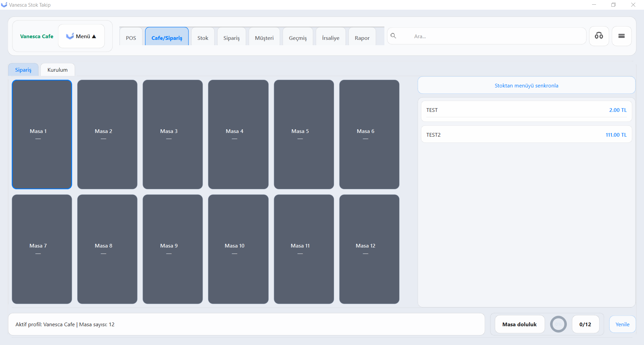Viewport: 644px width, 345px height.
Task: Select table Masa 1
Action: [x=42, y=134]
